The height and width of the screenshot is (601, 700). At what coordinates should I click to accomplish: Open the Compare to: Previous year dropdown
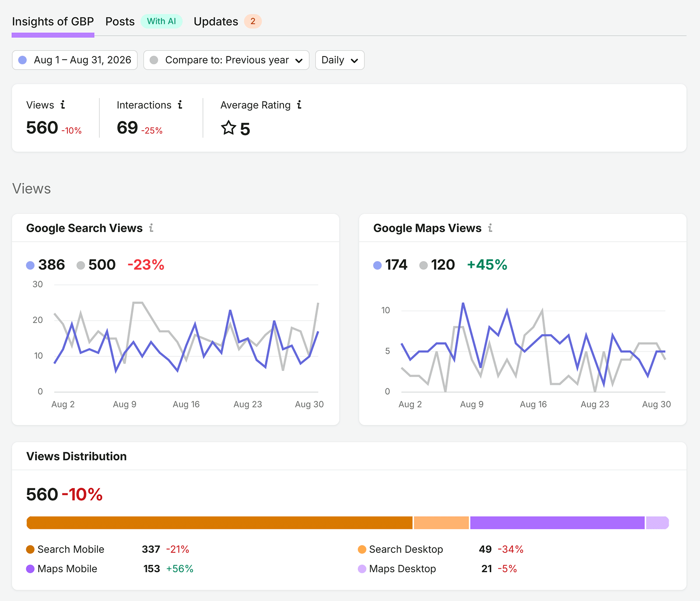(226, 60)
